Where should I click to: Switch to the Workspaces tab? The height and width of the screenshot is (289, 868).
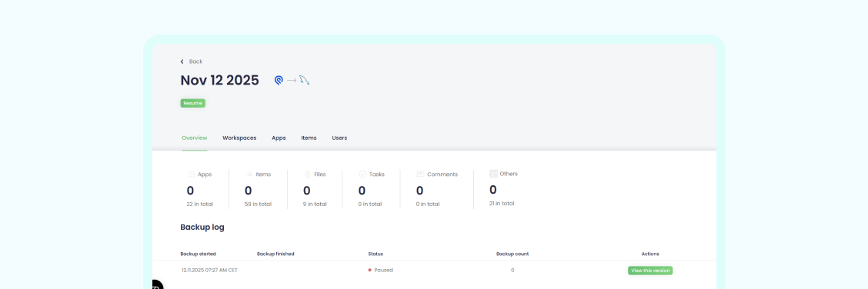pyautogui.click(x=239, y=138)
